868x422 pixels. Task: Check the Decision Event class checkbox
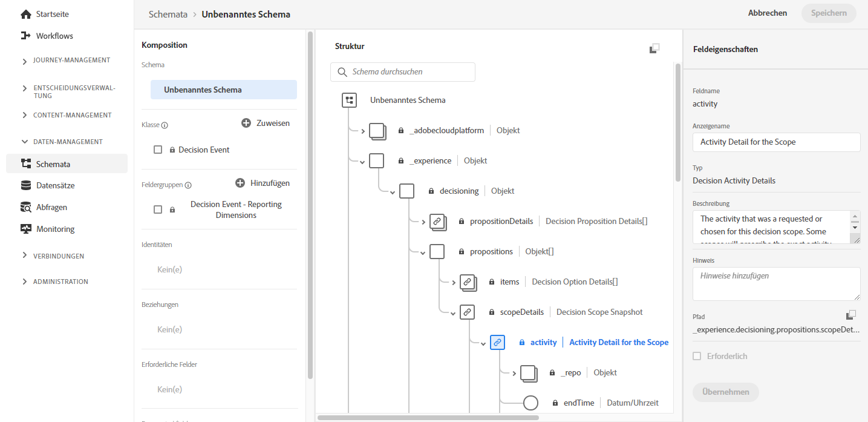(x=158, y=150)
